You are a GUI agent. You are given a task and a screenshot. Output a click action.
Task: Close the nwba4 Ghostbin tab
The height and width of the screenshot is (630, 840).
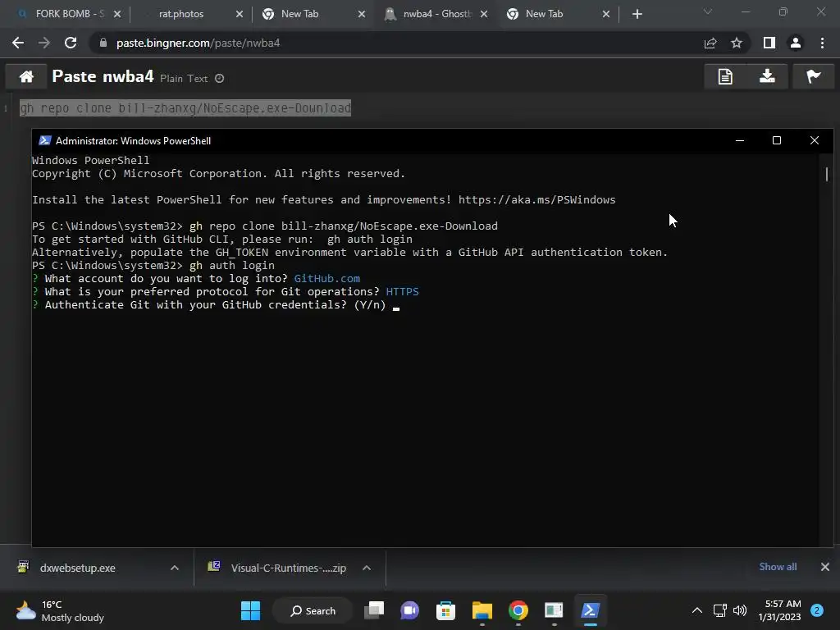coord(484,14)
